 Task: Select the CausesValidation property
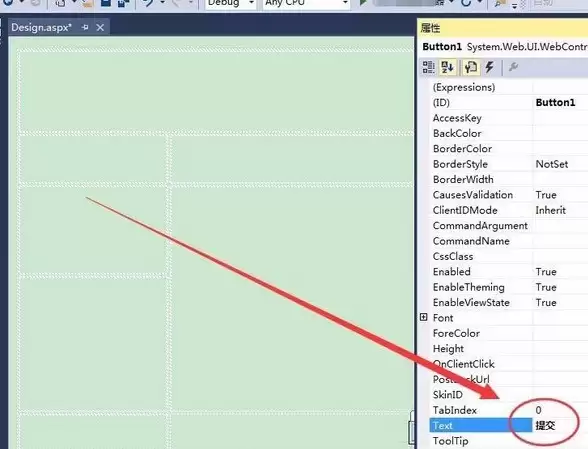[x=472, y=195]
